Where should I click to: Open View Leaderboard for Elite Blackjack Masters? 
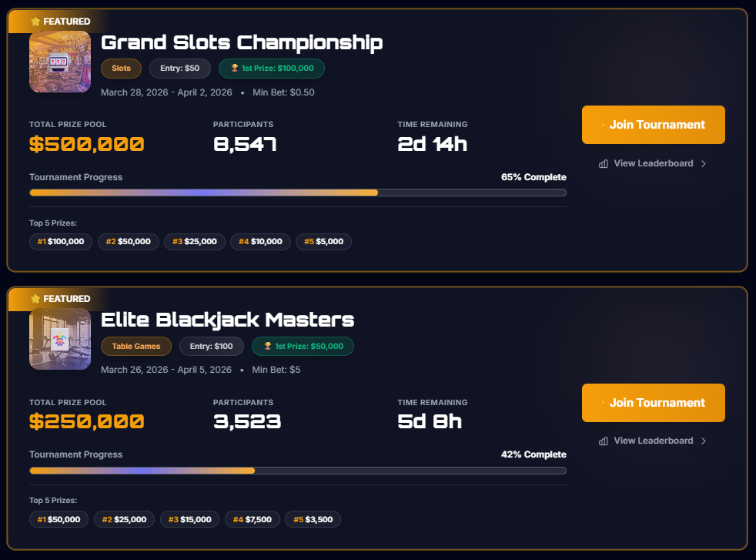pyautogui.click(x=653, y=441)
